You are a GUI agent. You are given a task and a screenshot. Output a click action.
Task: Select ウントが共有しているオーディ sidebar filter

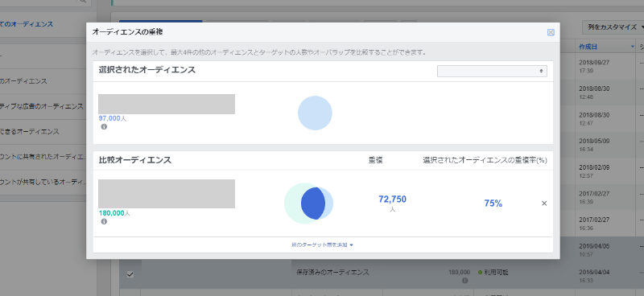43,182
